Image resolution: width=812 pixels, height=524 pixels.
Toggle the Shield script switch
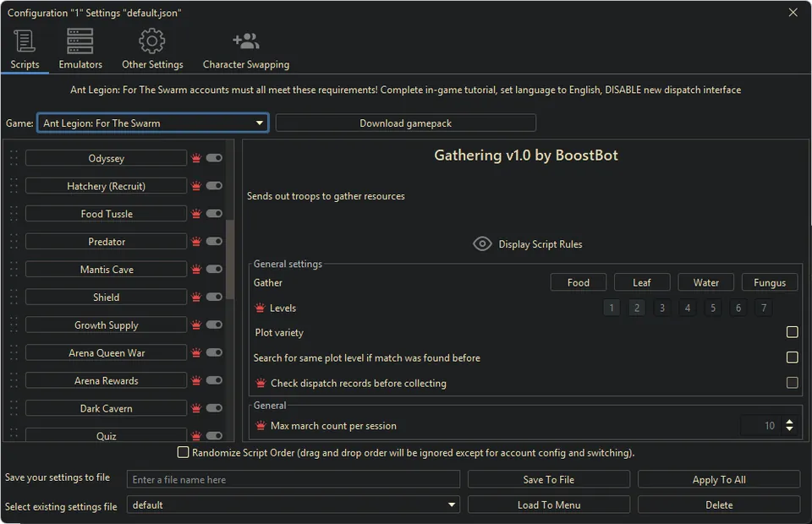pos(214,297)
